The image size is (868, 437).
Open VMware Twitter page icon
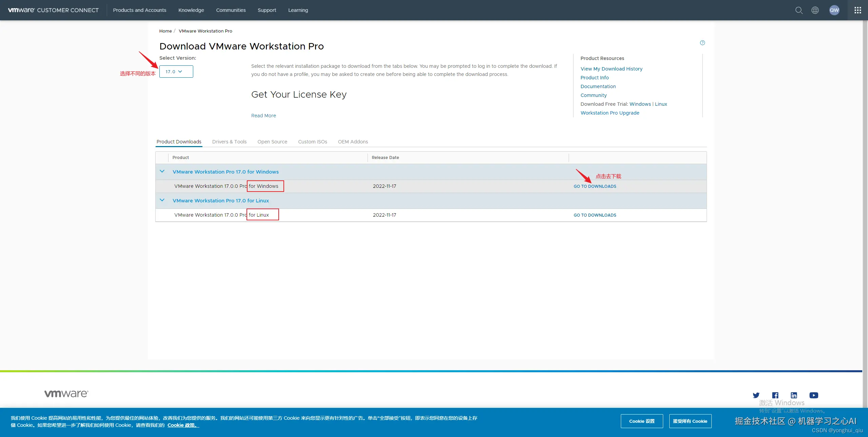[756, 395]
